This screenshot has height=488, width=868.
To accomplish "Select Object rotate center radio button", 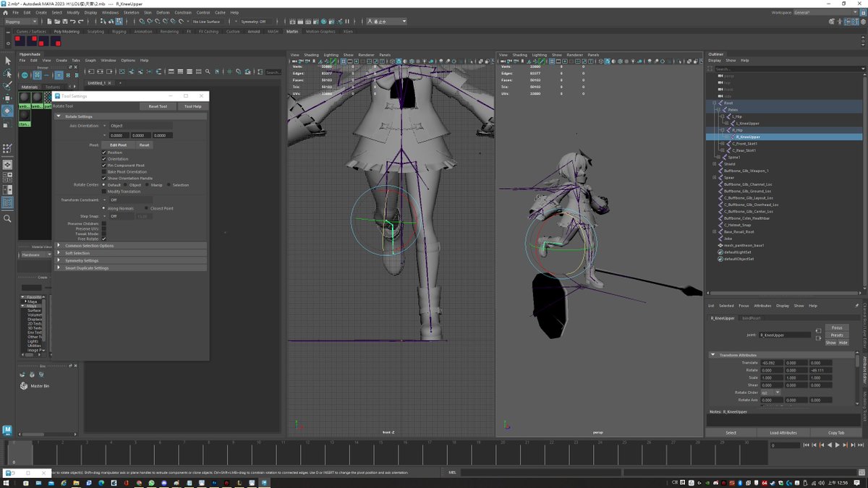I will click(126, 184).
